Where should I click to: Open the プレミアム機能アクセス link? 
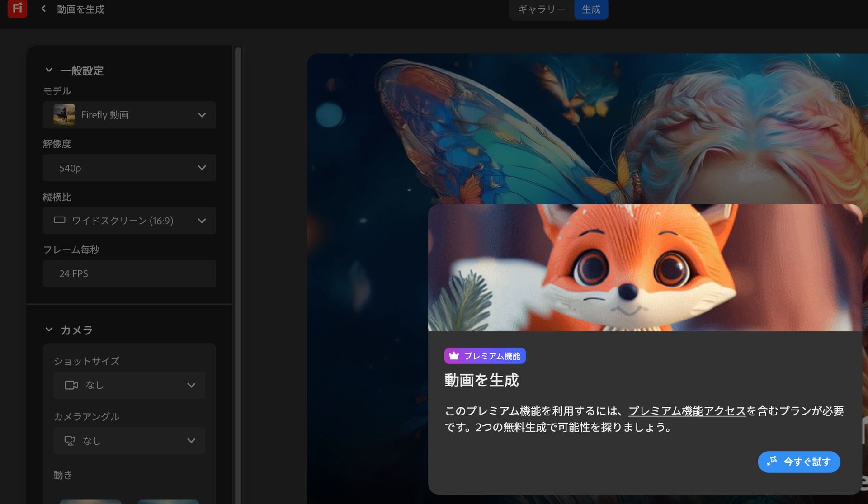687,411
